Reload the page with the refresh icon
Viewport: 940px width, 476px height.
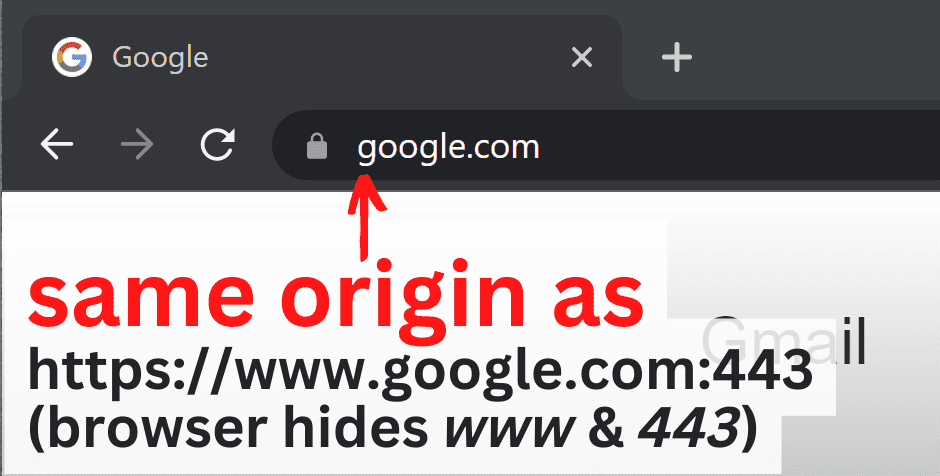point(218,144)
